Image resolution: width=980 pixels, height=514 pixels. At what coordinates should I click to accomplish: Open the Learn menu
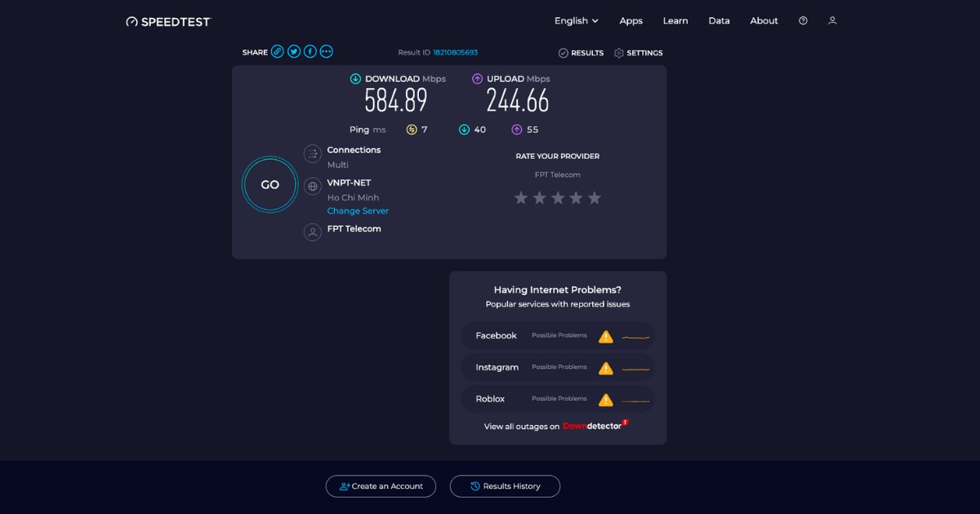tap(675, 20)
